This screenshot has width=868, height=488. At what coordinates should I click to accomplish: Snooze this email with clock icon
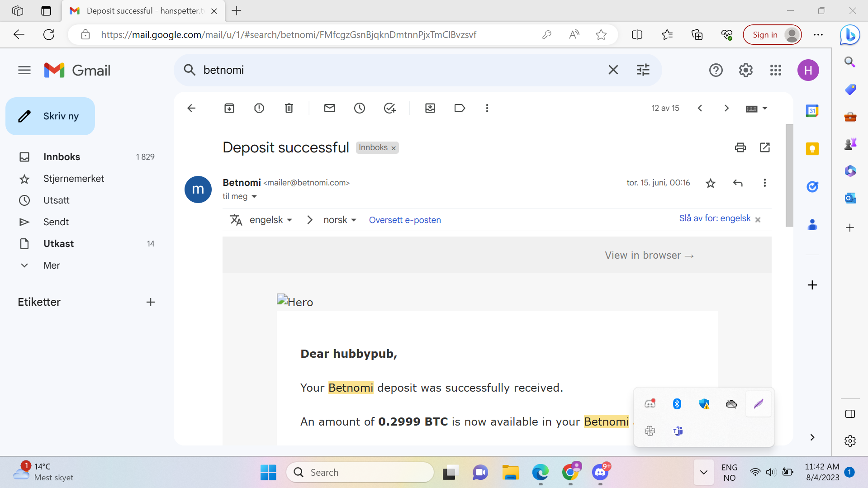(x=360, y=108)
